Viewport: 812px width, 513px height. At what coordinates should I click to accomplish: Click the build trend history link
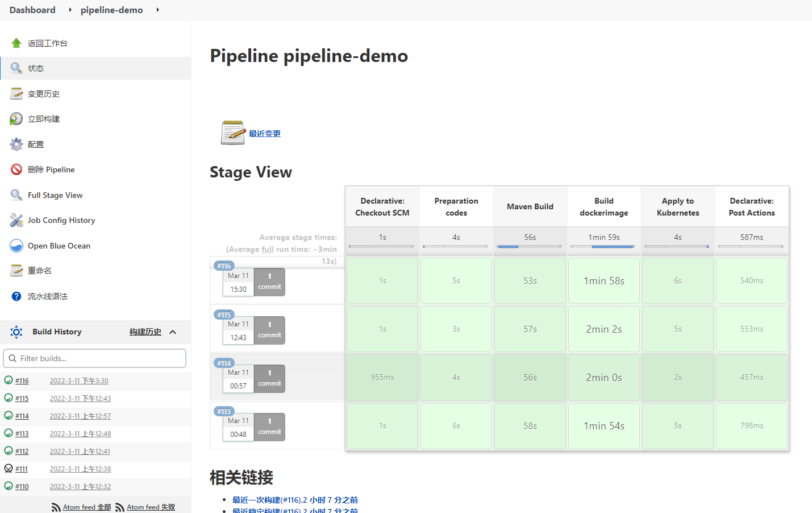point(145,332)
